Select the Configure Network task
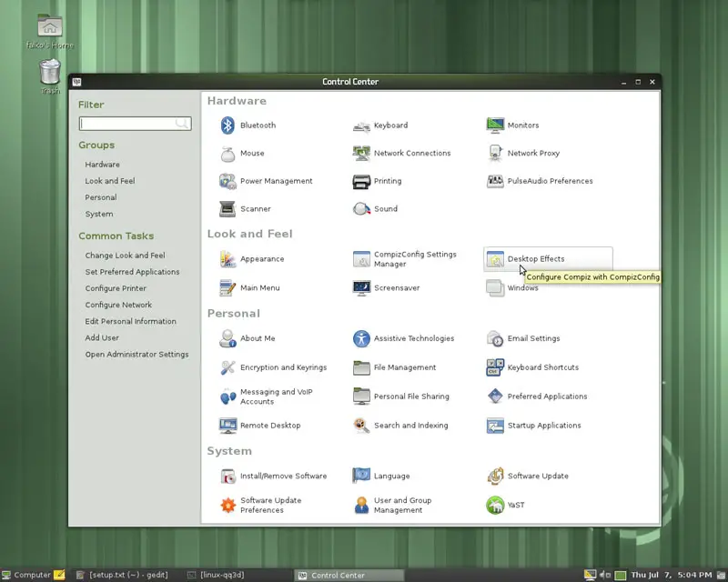Viewport: 728px width, 582px height. (x=118, y=305)
